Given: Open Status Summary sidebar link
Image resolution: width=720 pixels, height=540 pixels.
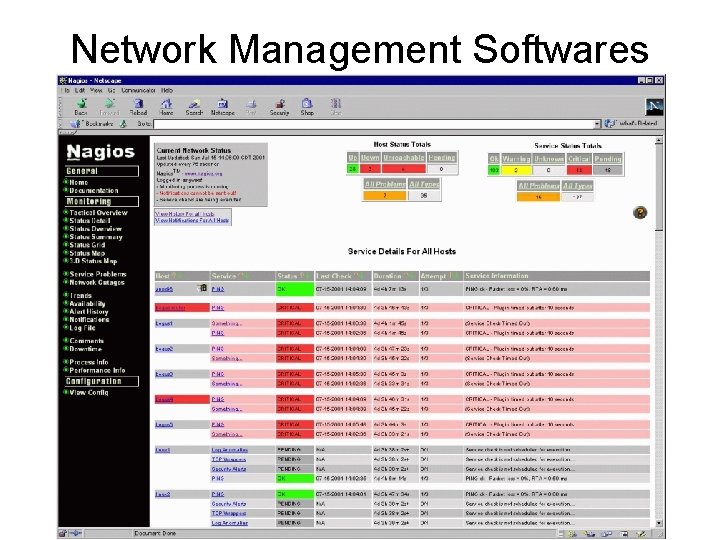Looking at the screenshot, I should pyautogui.click(x=96, y=237).
